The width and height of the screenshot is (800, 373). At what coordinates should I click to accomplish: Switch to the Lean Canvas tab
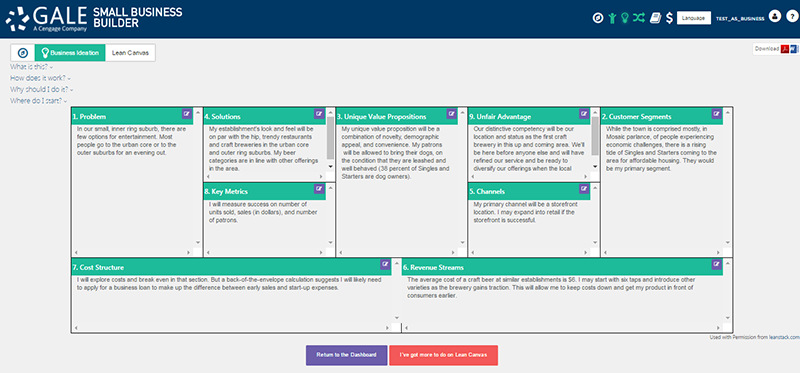[130, 53]
